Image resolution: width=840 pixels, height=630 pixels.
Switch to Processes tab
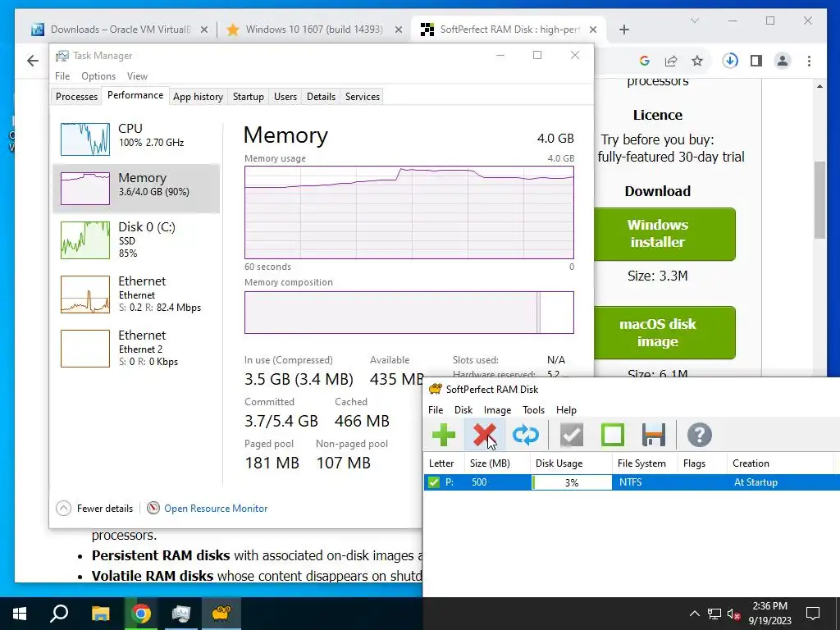tap(76, 97)
